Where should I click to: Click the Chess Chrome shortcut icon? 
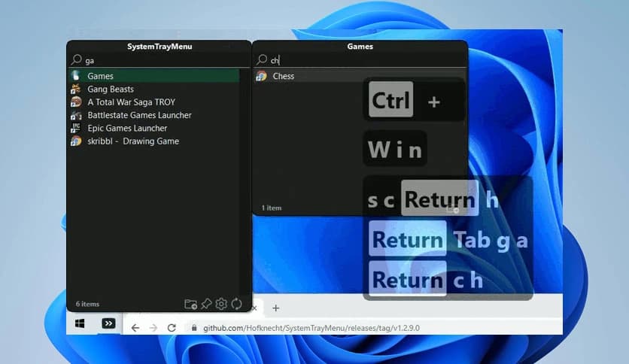pos(261,76)
